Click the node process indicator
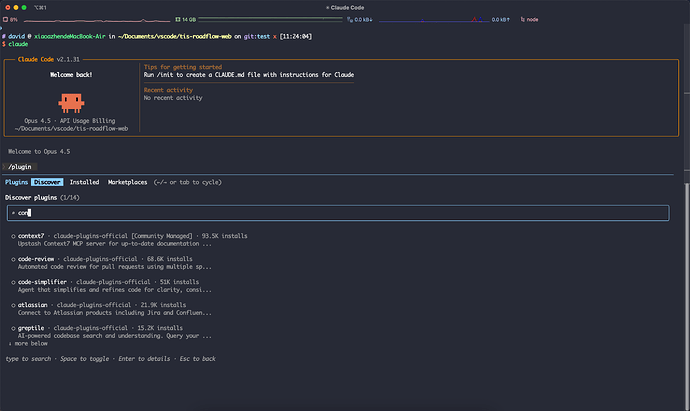The height and width of the screenshot is (411, 690). (x=529, y=20)
